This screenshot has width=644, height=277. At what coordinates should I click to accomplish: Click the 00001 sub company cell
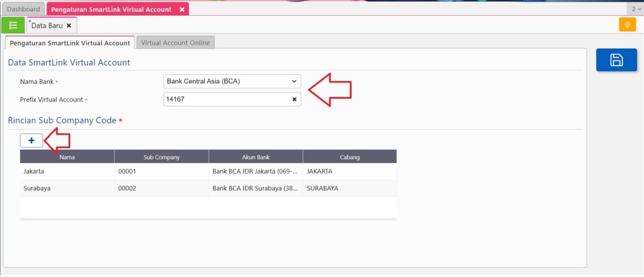pyautogui.click(x=162, y=172)
